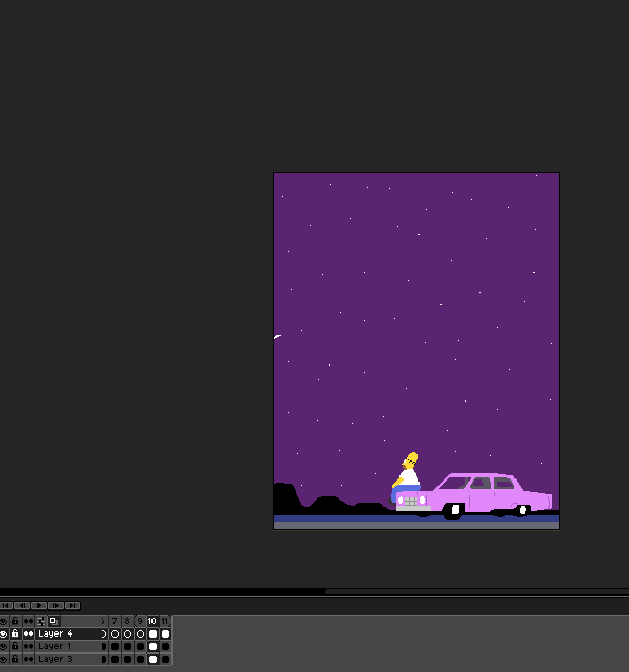The width and height of the screenshot is (629, 672).
Task: Hide Layer 4 with its eye icon
Action: coord(4,633)
